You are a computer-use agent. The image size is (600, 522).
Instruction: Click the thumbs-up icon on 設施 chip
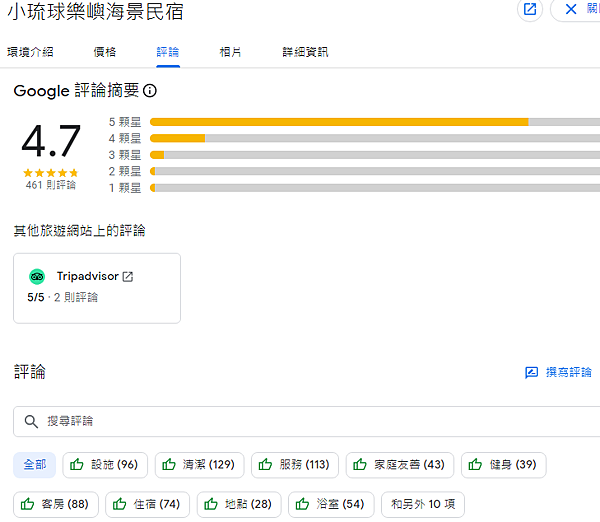click(77, 465)
